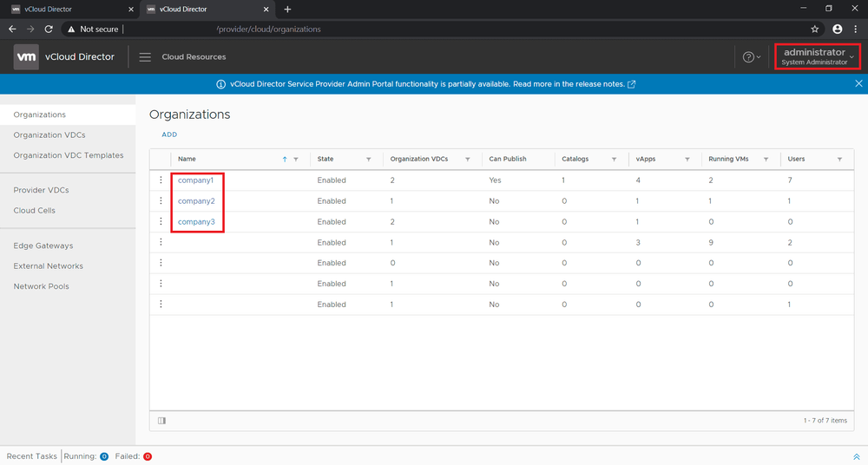Viewport: 868px width, 465px height.
Task: Expand the Recent Tasks panel
Action: click(856, 456)
